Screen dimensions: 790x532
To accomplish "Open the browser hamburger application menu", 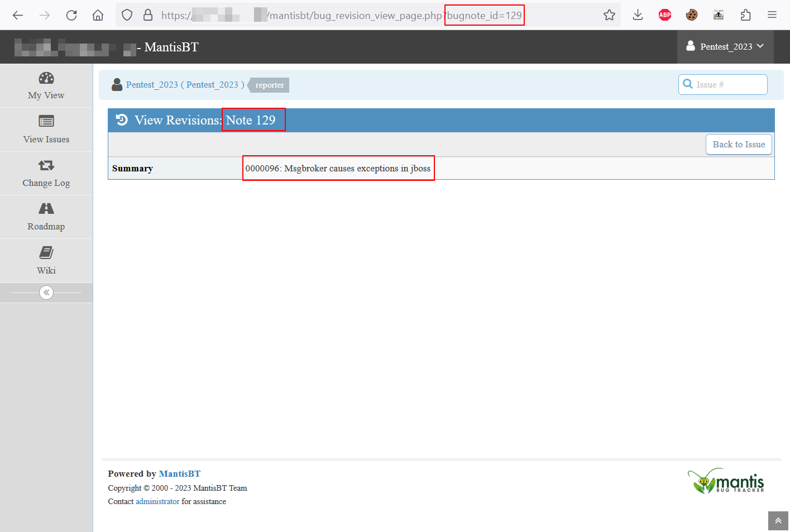I will [x=772, y=15].
